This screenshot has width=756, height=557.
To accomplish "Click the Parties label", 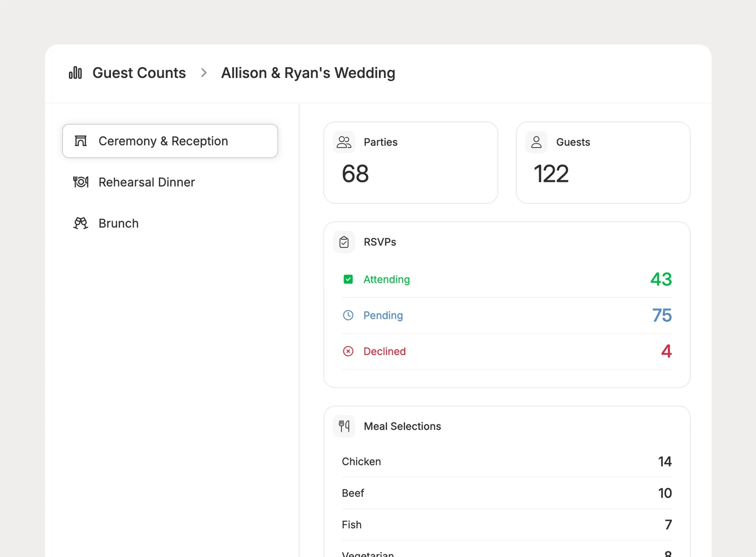I will click(380, 142).
